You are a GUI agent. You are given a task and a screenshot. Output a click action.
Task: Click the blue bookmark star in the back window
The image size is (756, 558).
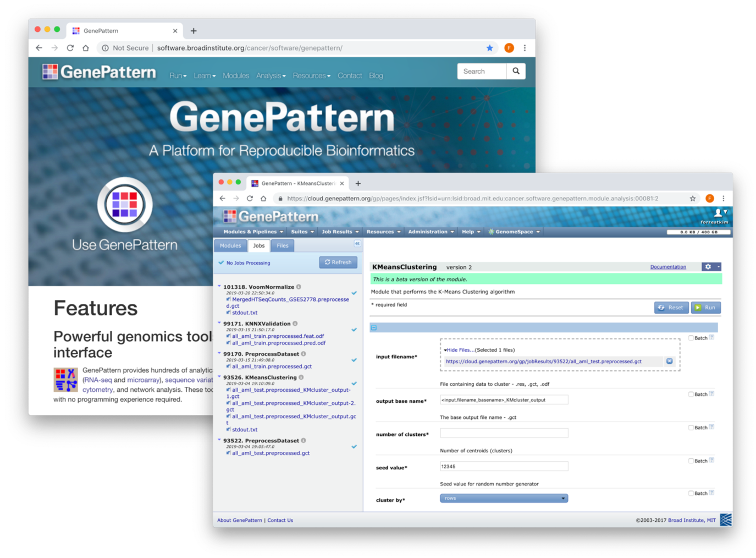[489, 48]
